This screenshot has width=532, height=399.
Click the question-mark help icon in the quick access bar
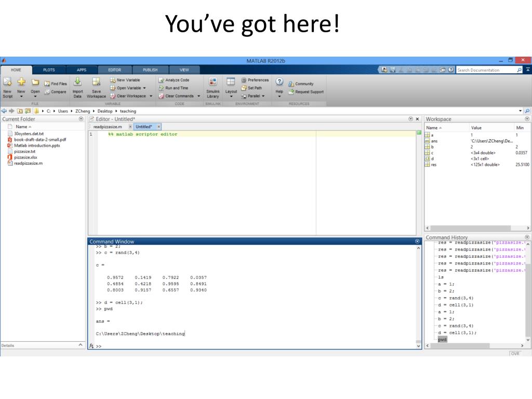pyautogui.click(x=450, y=70)
